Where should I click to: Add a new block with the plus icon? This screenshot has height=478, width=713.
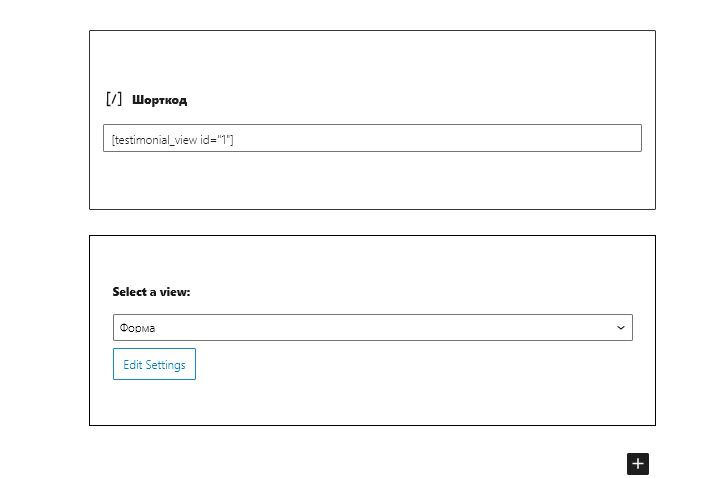pyautogui.click(x=638, y=463)
